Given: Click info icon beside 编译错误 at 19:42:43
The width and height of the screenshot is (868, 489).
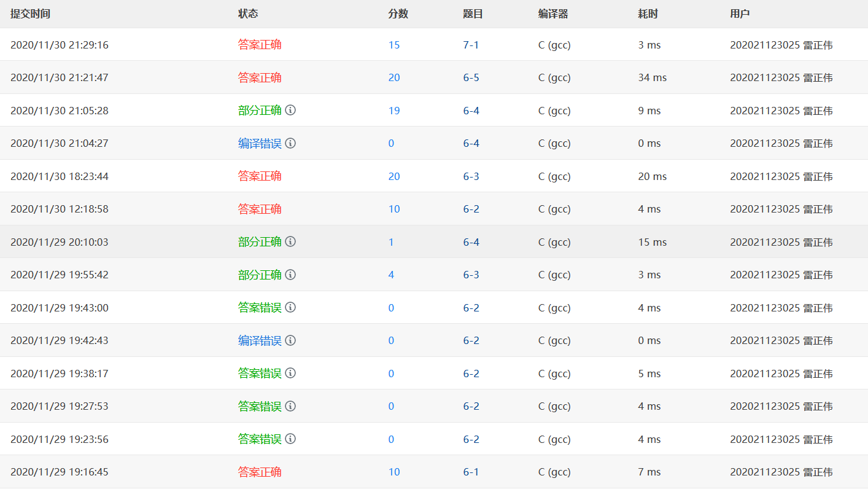Looking at the screenshot, I should (291, 340).
